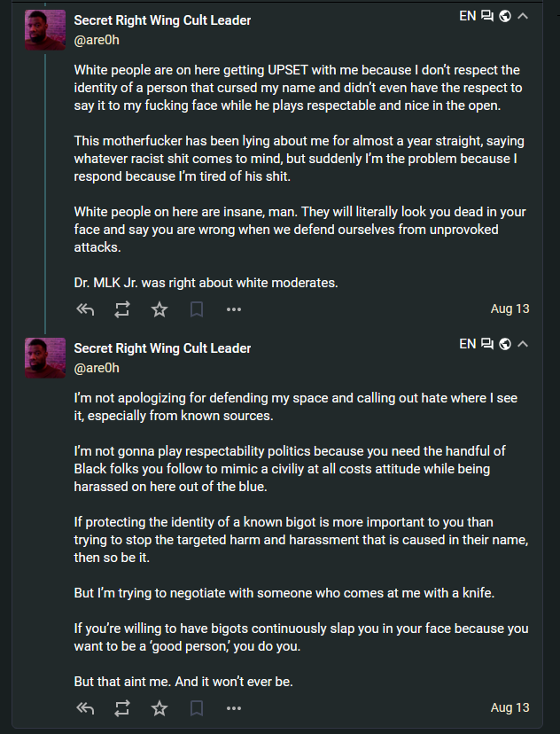Boost the first post dated Aug 13
This screenshot has width=560, height=734.
[x=122, y=309]
